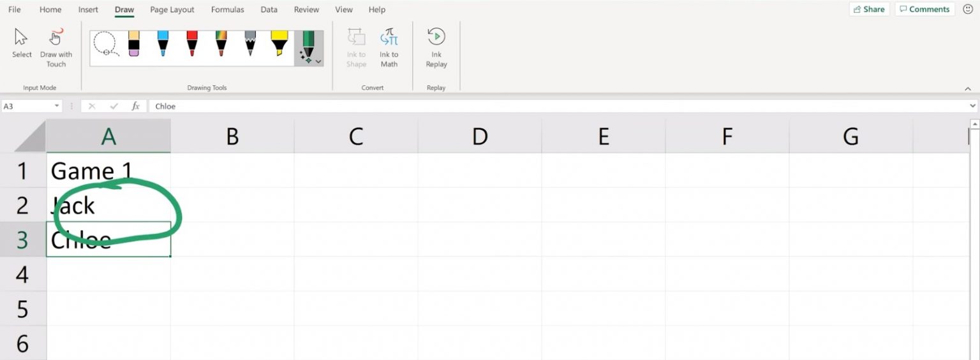The image size is (980, 360).
Task: Select column D header
Action: coord(480,136)
